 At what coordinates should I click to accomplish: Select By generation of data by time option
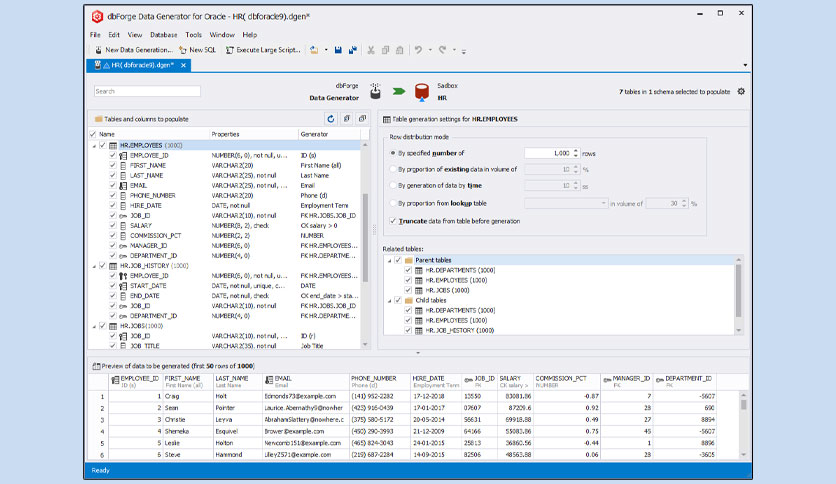tap(393, 185)
